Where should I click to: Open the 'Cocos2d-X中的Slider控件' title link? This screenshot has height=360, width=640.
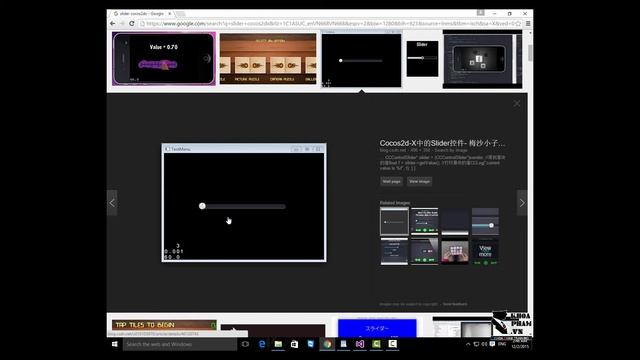(442, 143)
